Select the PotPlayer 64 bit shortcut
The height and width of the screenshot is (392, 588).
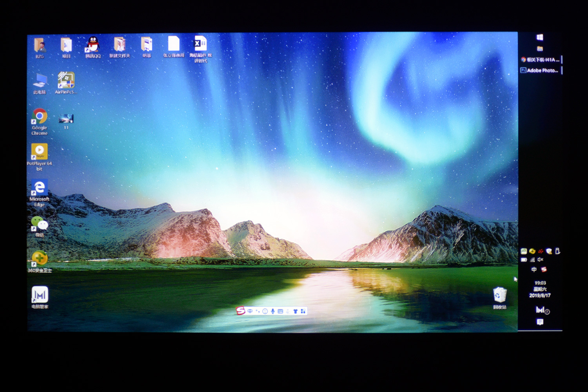(x=39, y=152)
